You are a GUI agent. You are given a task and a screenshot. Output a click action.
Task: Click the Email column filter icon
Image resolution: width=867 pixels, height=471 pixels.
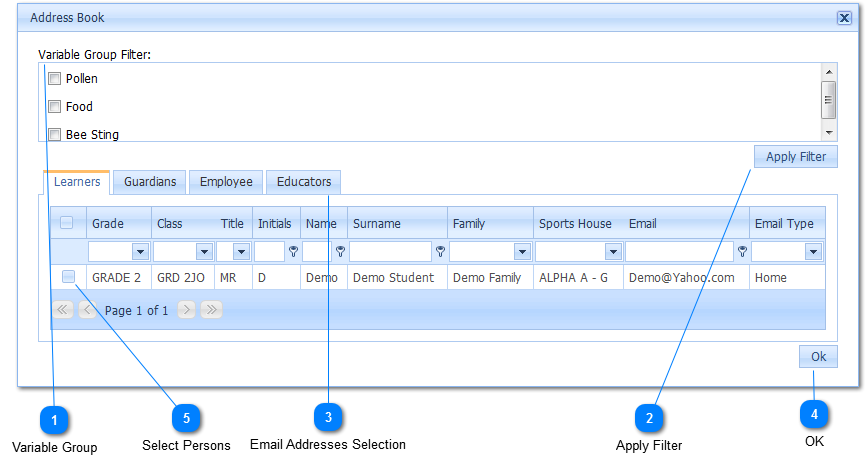[742, 252]
